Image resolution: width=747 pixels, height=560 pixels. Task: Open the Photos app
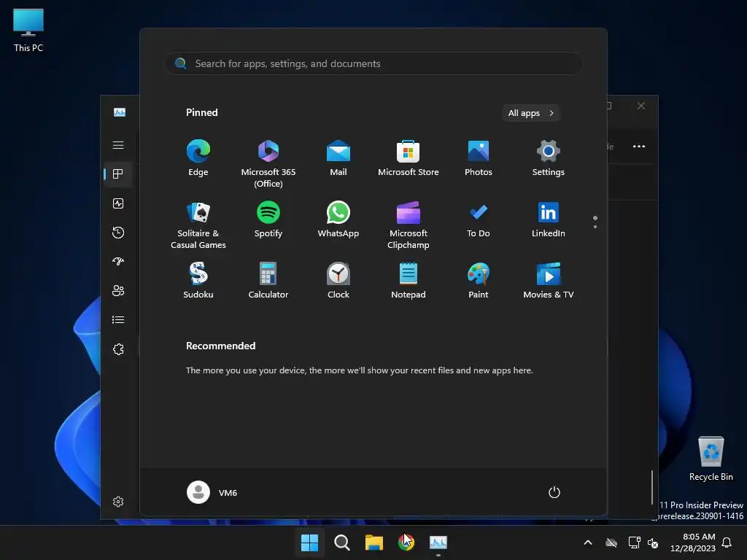[479, 157]
